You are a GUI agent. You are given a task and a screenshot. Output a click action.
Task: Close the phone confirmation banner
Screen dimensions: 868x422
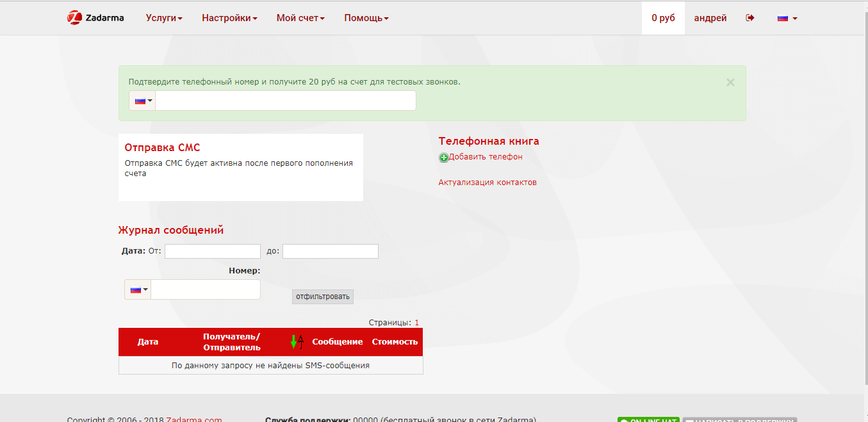click(730, 82)
